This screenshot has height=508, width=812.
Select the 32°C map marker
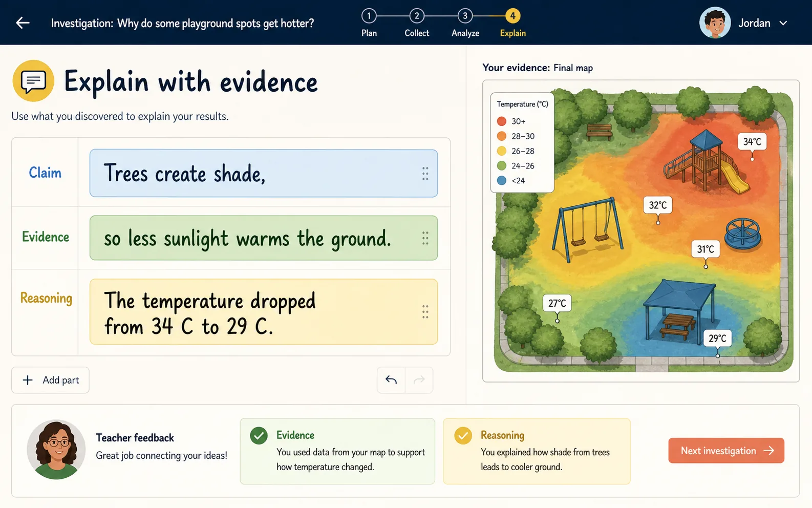coord(658,205)
